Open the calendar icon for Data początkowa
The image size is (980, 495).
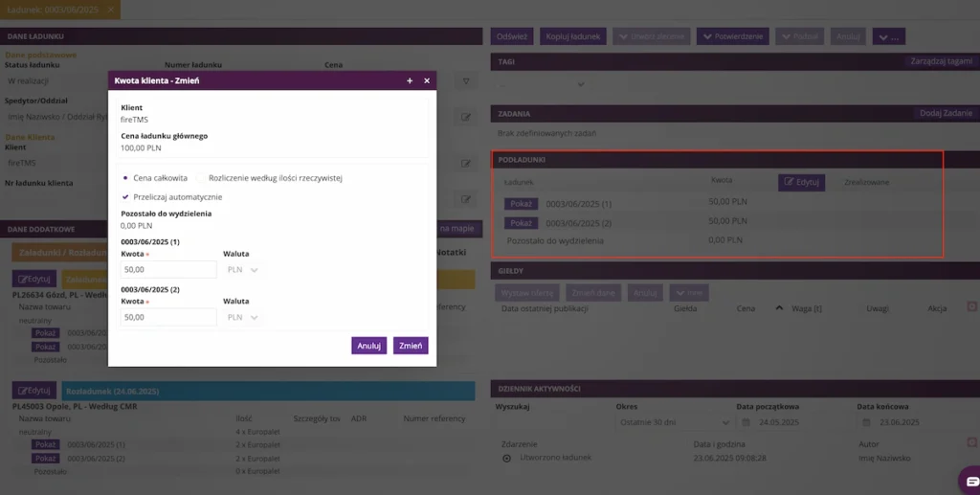[x=746, y=422]
